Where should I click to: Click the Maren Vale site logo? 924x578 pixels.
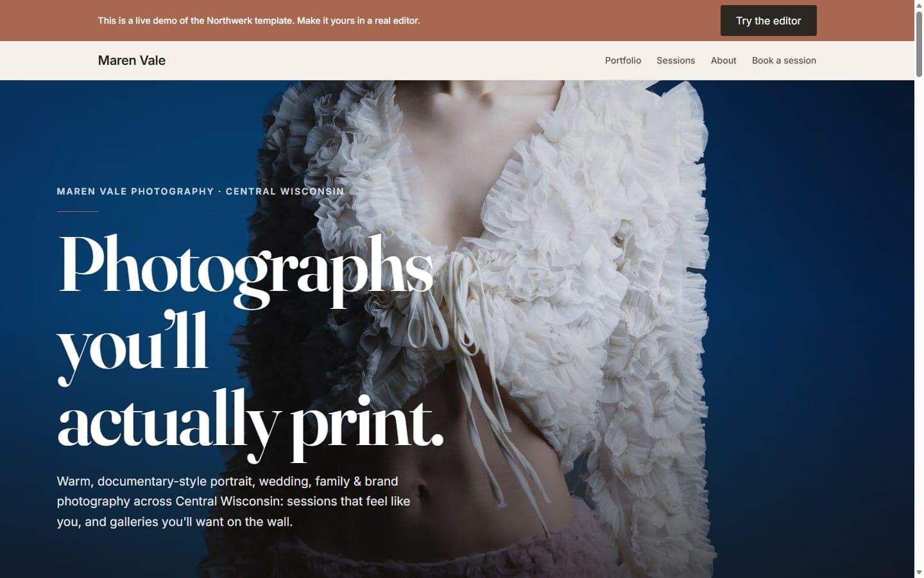pyautogui.click(x=132, y=60)
